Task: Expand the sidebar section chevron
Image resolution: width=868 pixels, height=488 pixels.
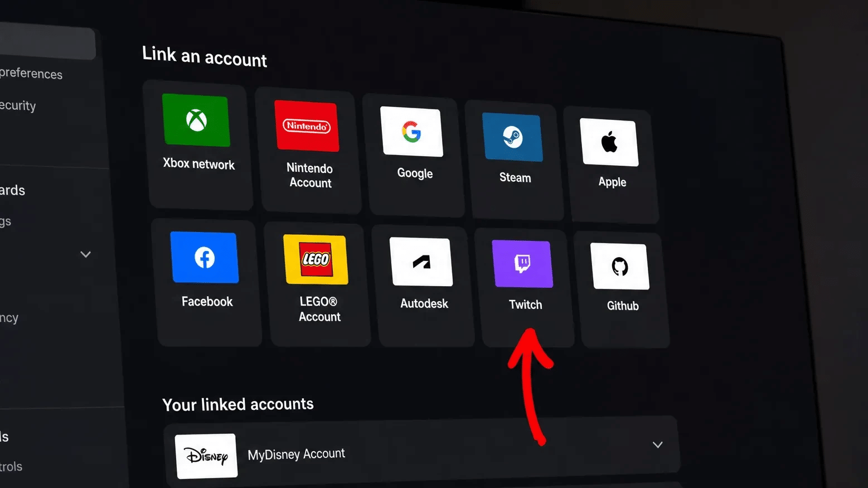Action: pos(85,254)
